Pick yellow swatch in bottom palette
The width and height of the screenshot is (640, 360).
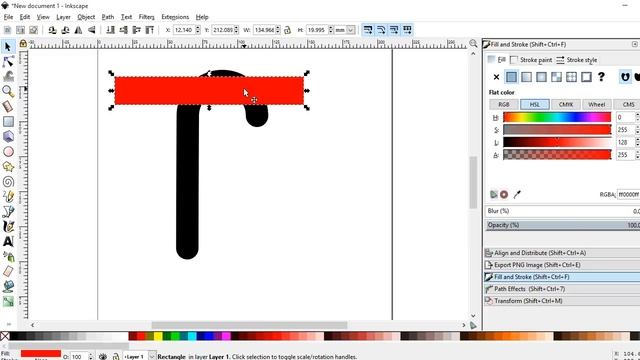(x=158, y=336)
